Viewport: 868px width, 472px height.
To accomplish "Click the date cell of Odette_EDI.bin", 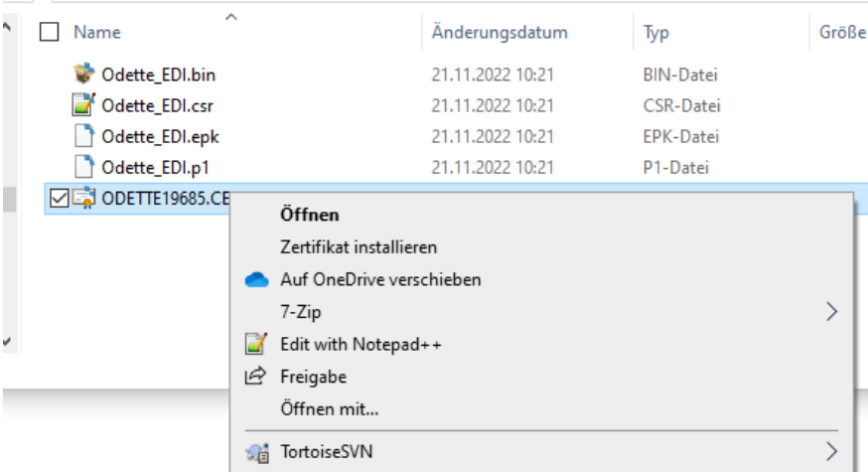I will click(x=493, y=75).
